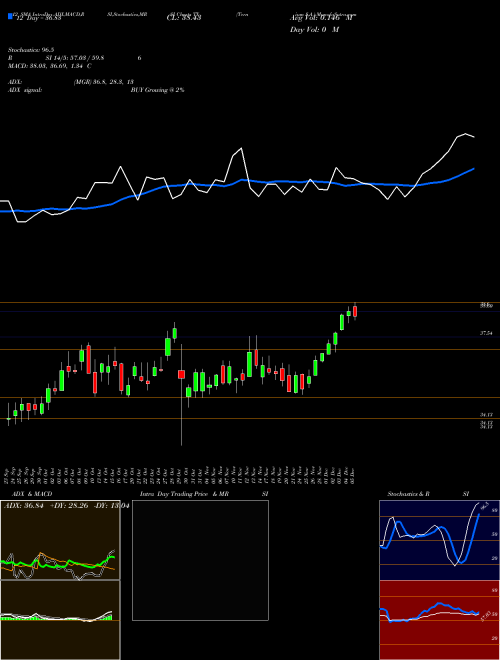Click the 'ADX: 36.84' value in ADX panel
500x660 pixels.
tap(24, 505)
